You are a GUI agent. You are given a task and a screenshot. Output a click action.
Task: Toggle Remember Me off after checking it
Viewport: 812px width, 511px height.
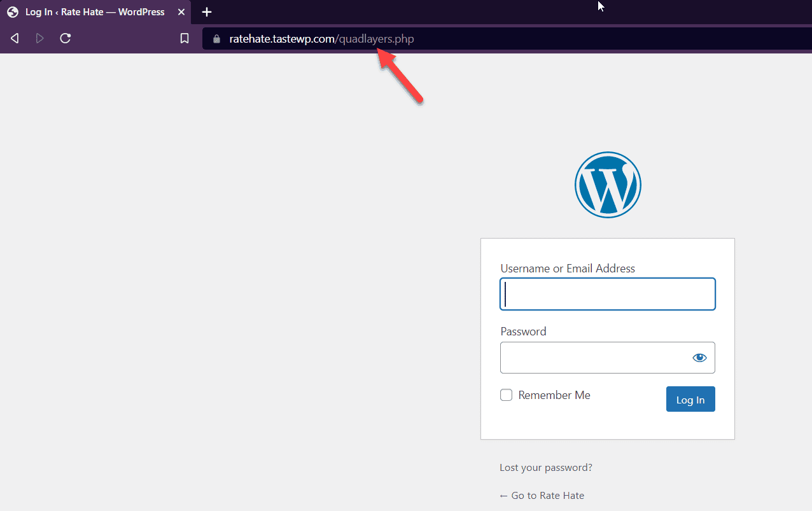[x=506, y=395]
